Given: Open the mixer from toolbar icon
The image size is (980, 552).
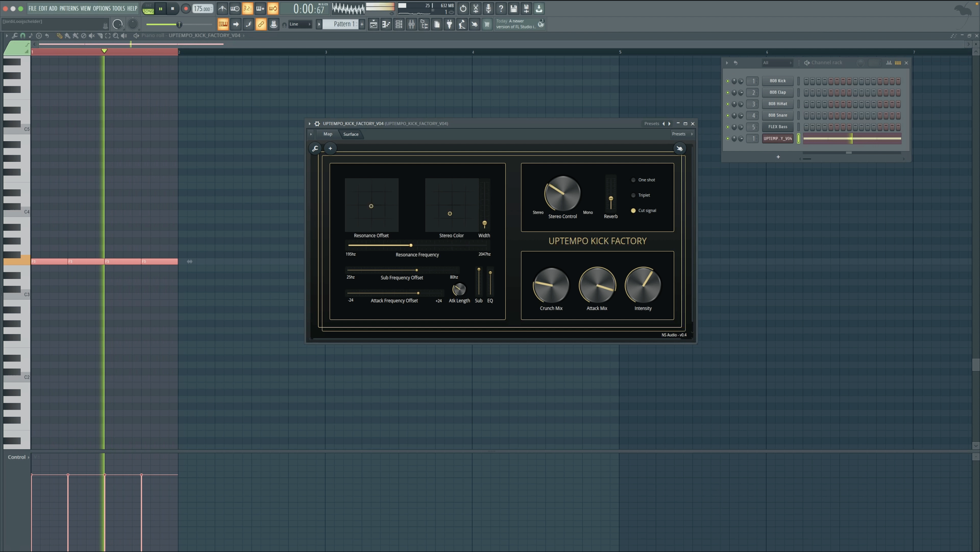Looking at the screenshot, I should pyautogui.click(x=411, y=24).
